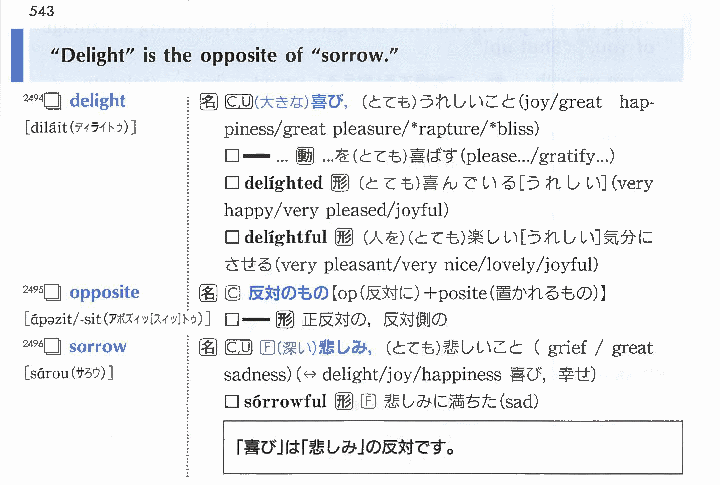The image size is (720, 485).
Task: Click the blue headword "opposite"
Action: (x=104, y=293)
